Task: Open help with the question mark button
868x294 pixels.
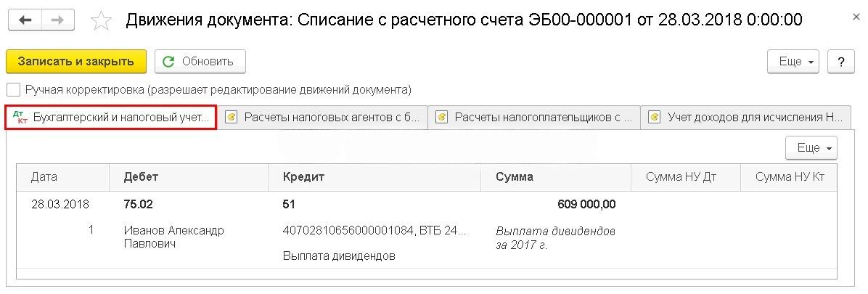Action: pyautogui.click(x=841, y=62)
